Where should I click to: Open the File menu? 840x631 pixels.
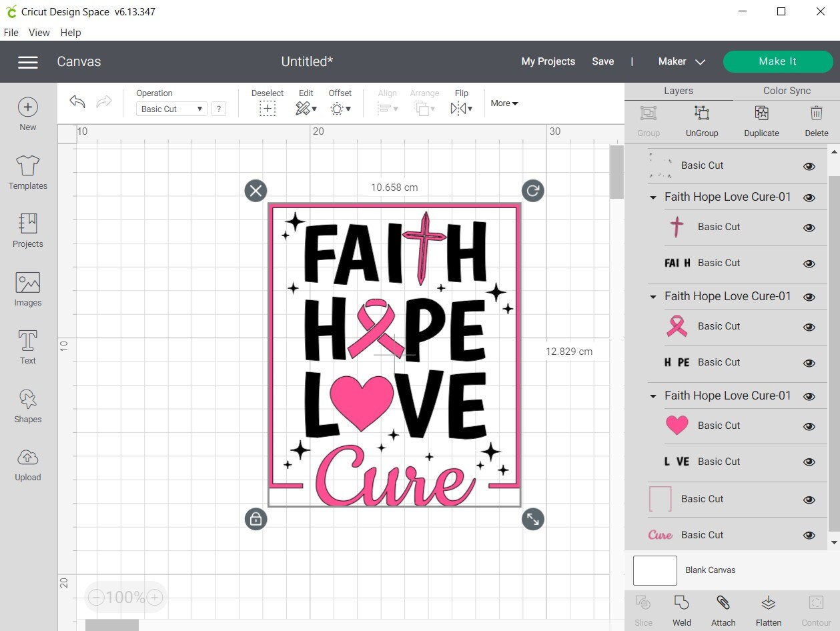click(x=11, y=32)
